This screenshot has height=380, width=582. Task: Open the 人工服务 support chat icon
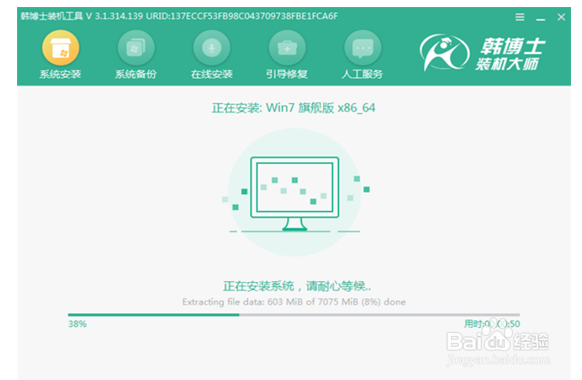pos(363,48)
